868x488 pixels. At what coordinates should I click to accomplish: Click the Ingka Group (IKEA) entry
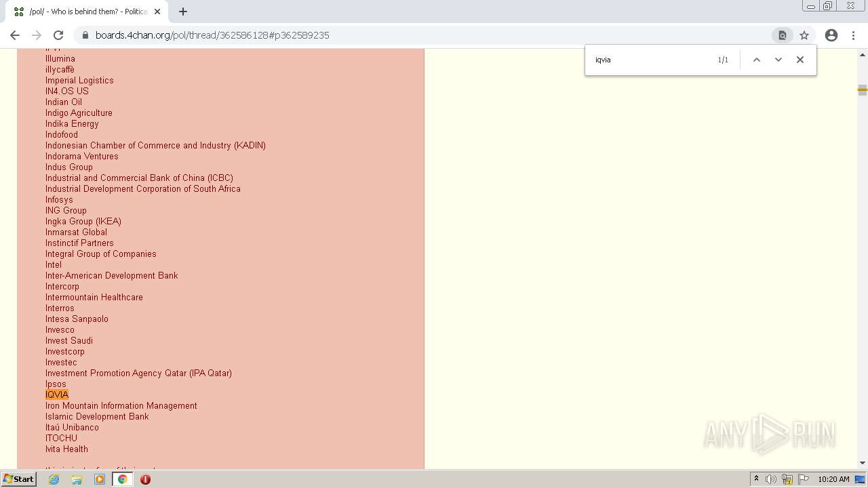pyautogui.click(x=83, y=221)
